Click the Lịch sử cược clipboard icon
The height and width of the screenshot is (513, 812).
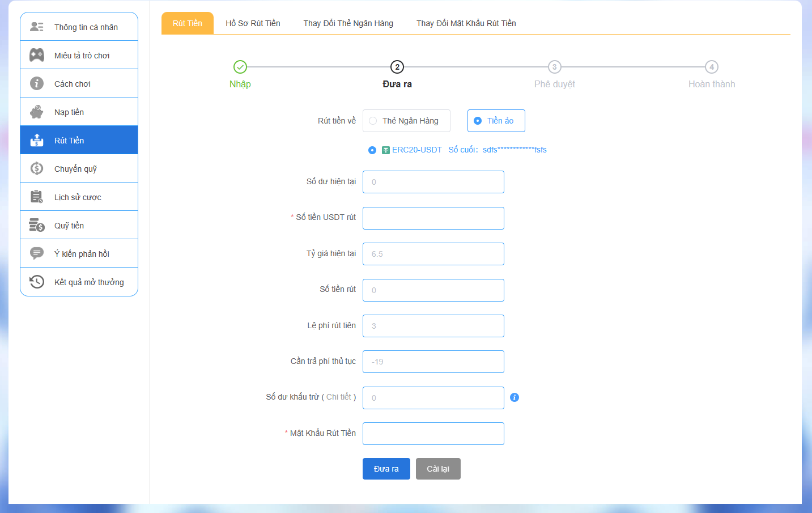point(37,197)
